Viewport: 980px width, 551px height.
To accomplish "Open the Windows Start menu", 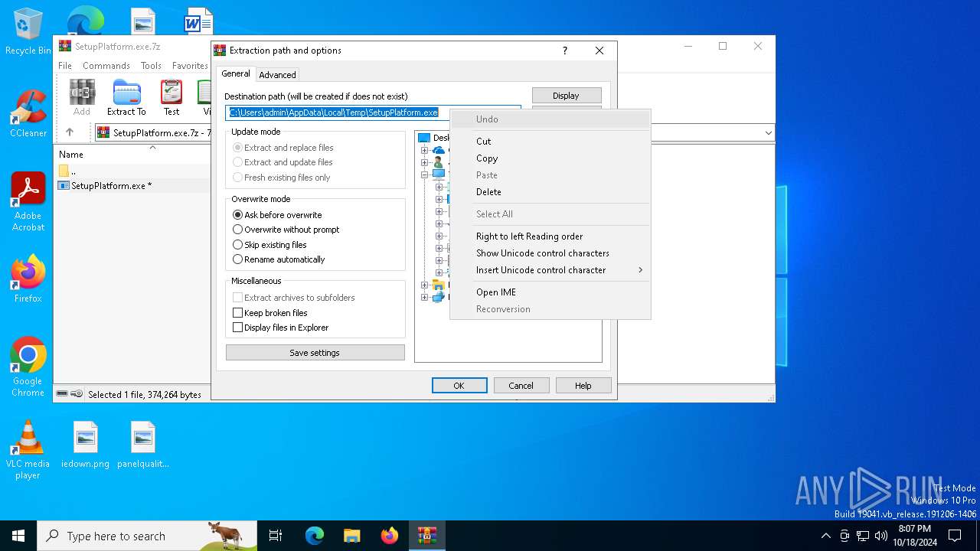I will 18,536.
